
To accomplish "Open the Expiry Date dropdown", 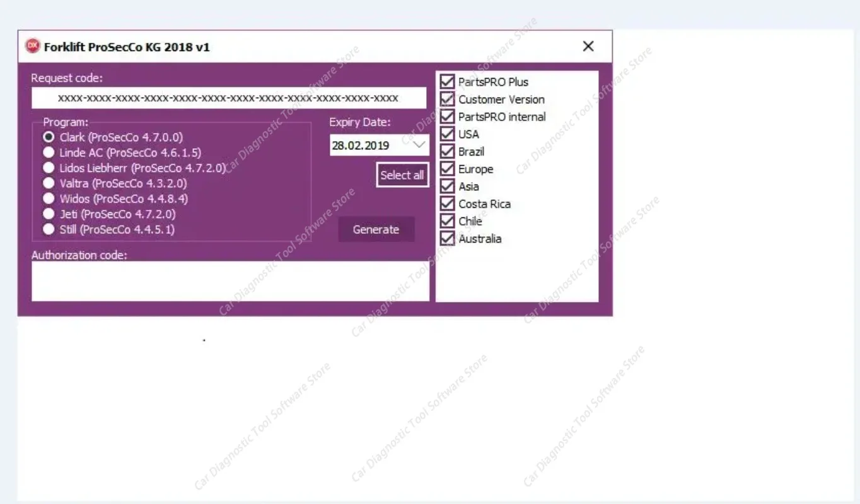I will [x=419, y=145].
